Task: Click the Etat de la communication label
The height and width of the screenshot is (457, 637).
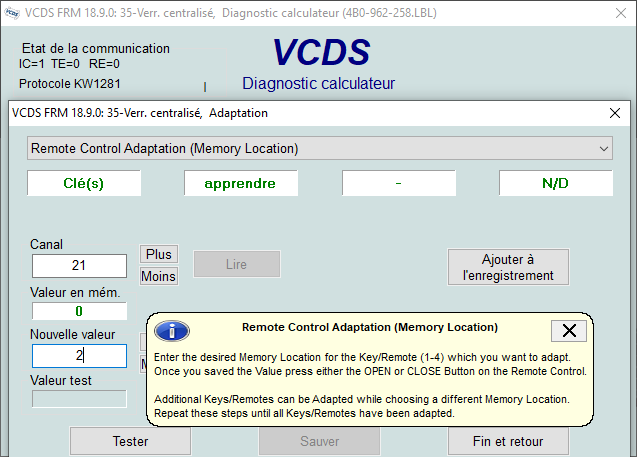Action: pos(96,48)
